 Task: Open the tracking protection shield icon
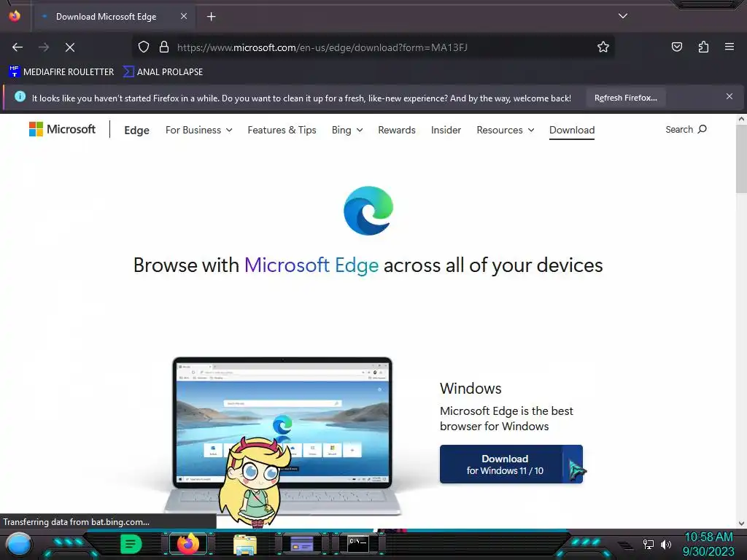coord(144,47)
